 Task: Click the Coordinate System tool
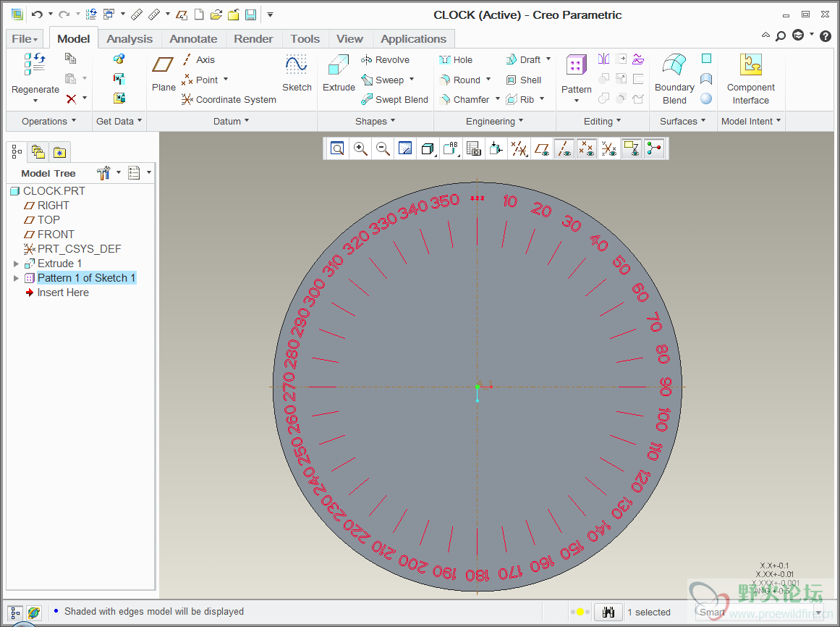point(229,99)
